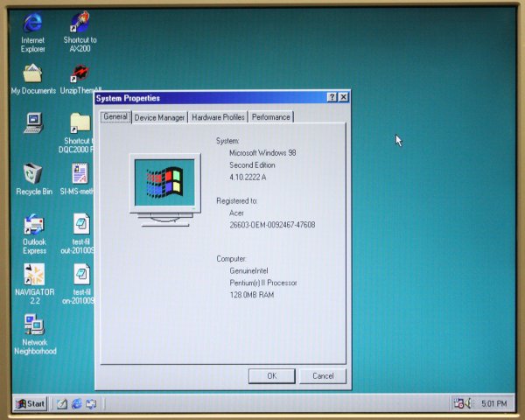Close the System Properties dialog

(x=344, y=97)
